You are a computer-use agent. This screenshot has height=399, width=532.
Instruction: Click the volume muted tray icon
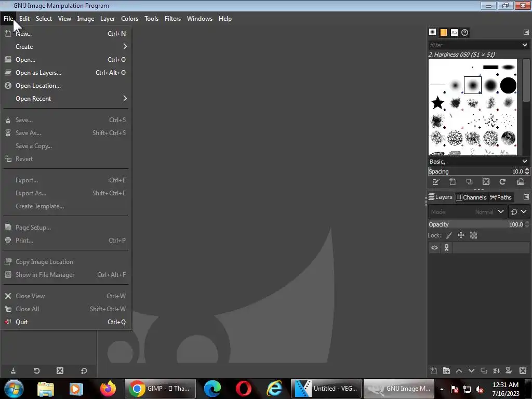[x=480, y=389]
